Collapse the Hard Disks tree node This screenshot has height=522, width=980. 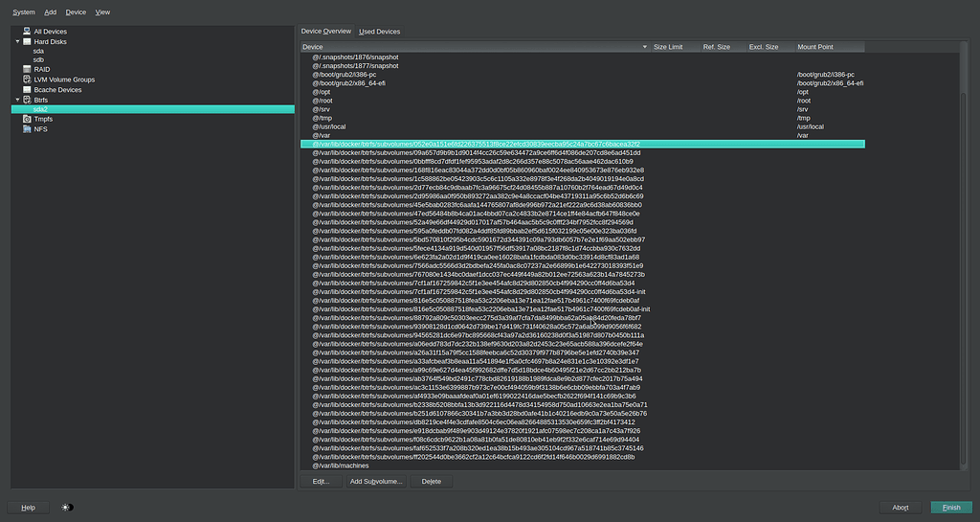pyautogui.click(x=17, y=41)
